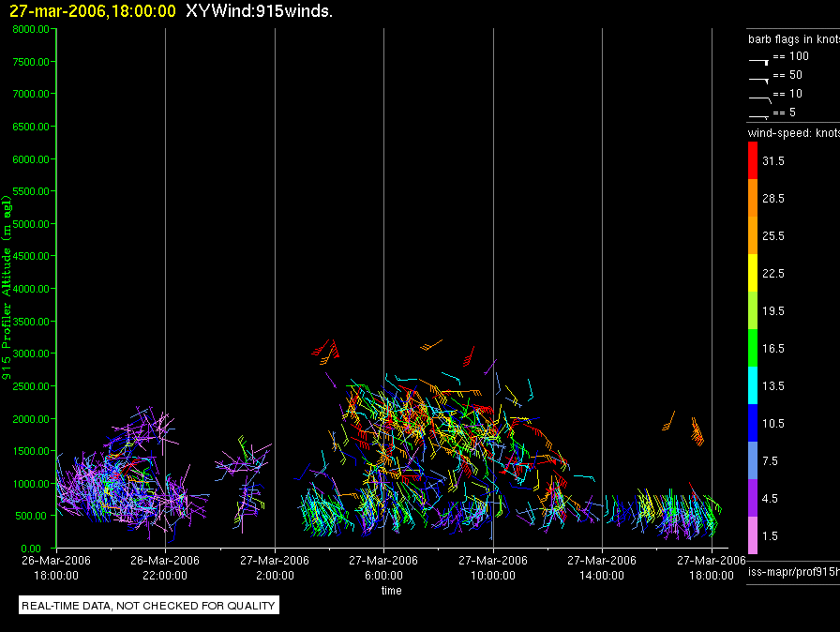The width and height of the screenshot is (840, 632).
Task: Click the 'iss-mapr/prof915h' source label
Action: (794, 572)
